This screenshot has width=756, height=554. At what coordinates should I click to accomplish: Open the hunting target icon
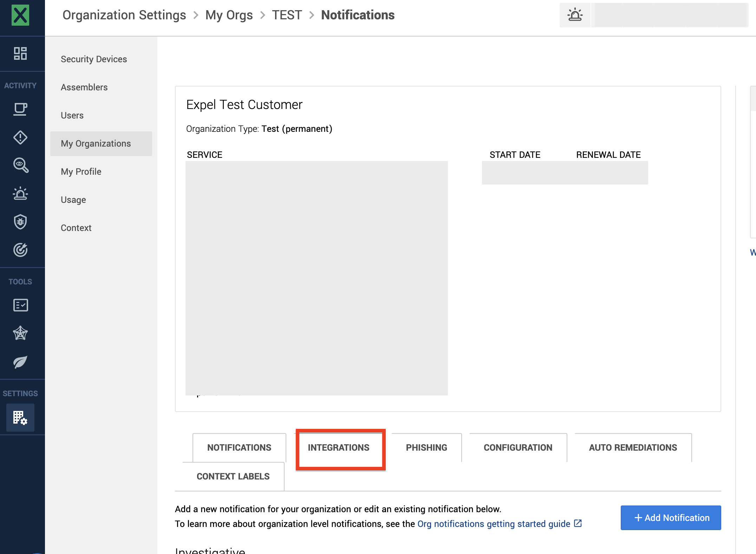(x=20, y=250)
